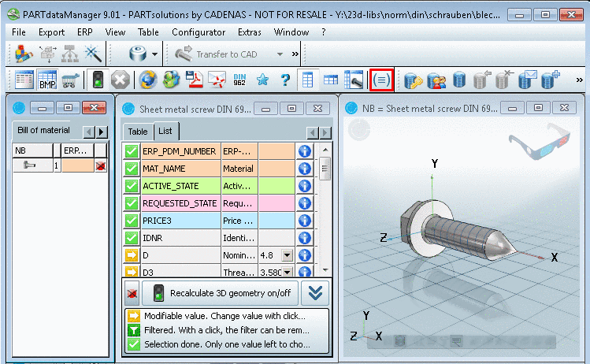Click the yellow arrow of D3 row

click(x=132, y=271)
